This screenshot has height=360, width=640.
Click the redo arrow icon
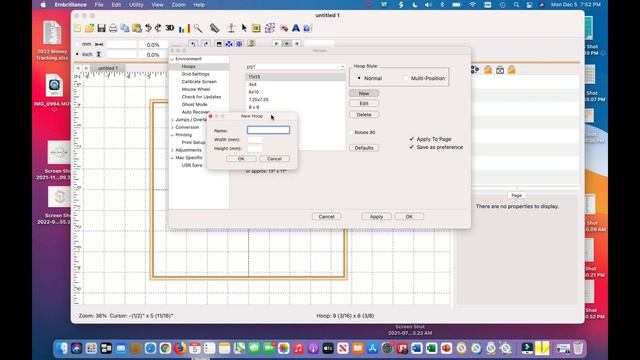click(x=158, y=28)
